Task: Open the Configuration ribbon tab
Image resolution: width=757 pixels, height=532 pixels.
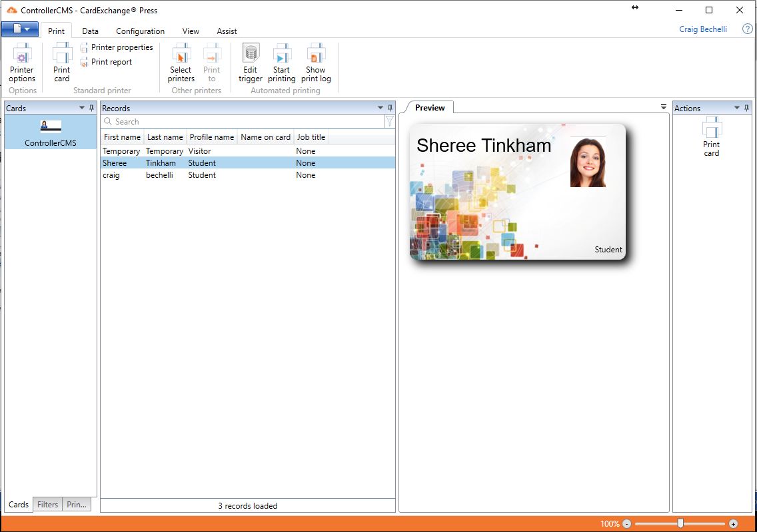Action: [x=140, y=31]
